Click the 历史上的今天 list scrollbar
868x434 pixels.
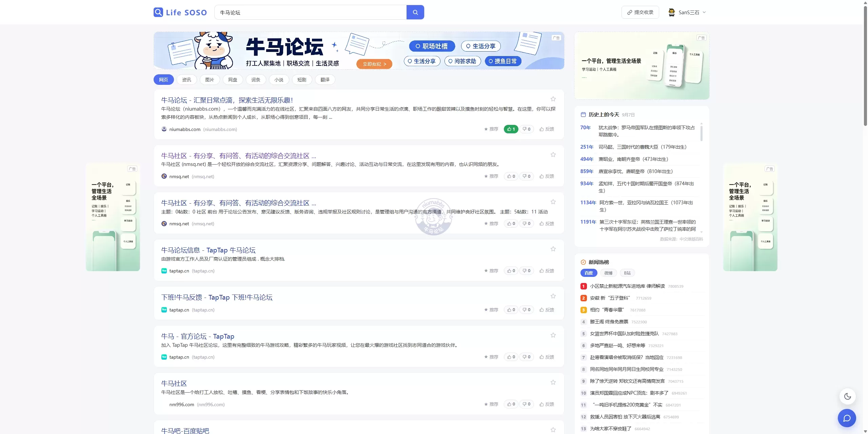[x=702, y=133]
